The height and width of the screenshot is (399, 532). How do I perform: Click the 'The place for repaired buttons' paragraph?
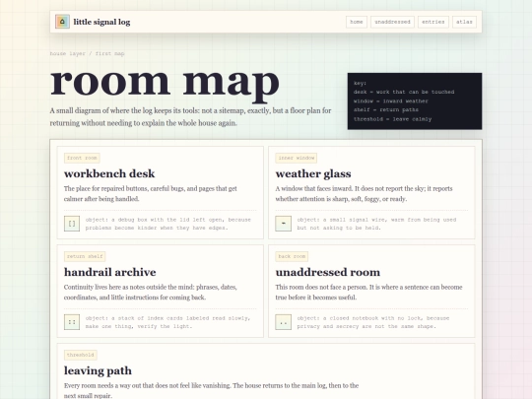pos(151,194)
